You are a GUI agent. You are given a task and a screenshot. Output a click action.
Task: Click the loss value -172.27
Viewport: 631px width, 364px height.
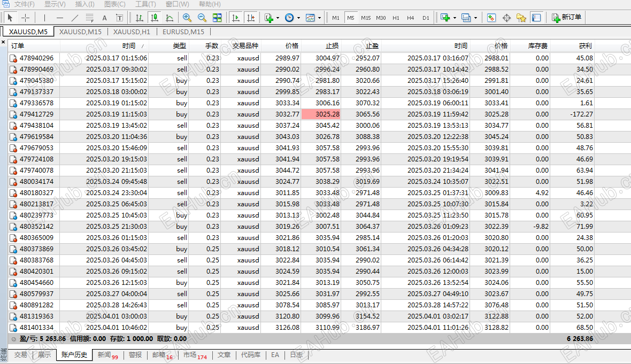581,114
